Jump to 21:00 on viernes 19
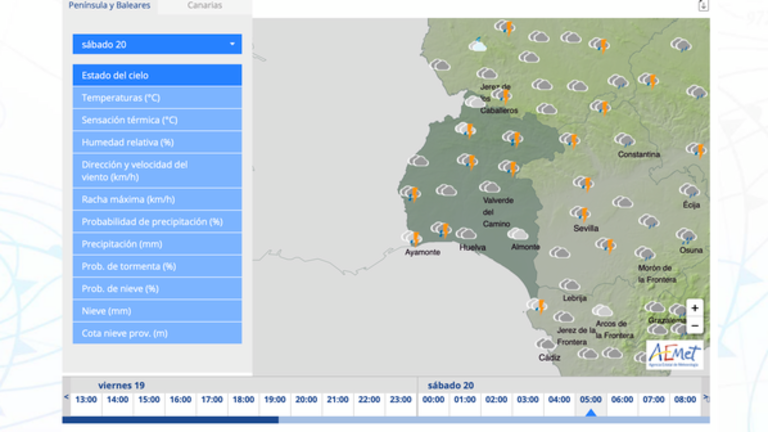Viewport: 768px width, 432px height. pyautogui.click(x=337, y=400)
